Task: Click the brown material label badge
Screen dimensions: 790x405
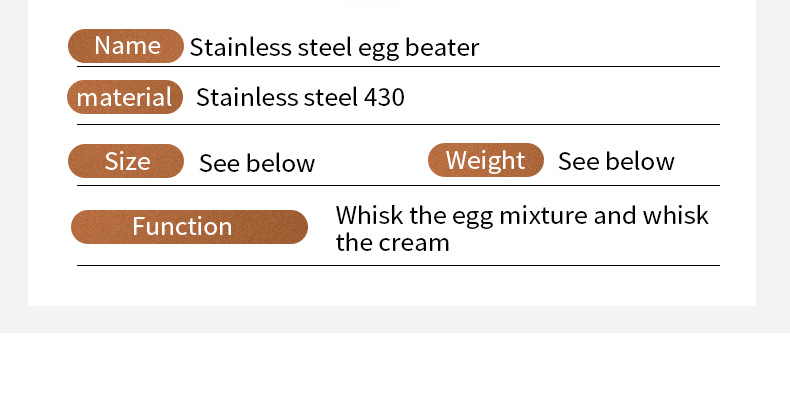Action: 125,97
